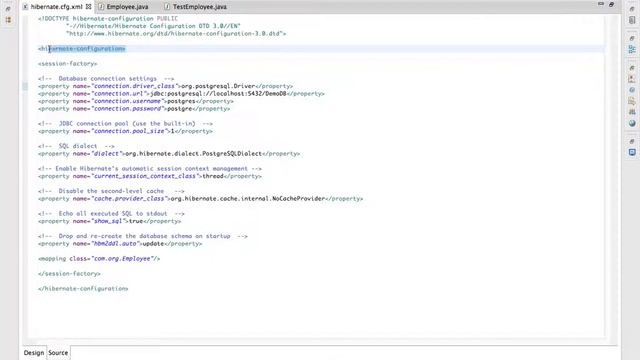Screen dimensions: 640x360
Task: Click the hbm2ddl.auto property line
Action: pos(120,244)
